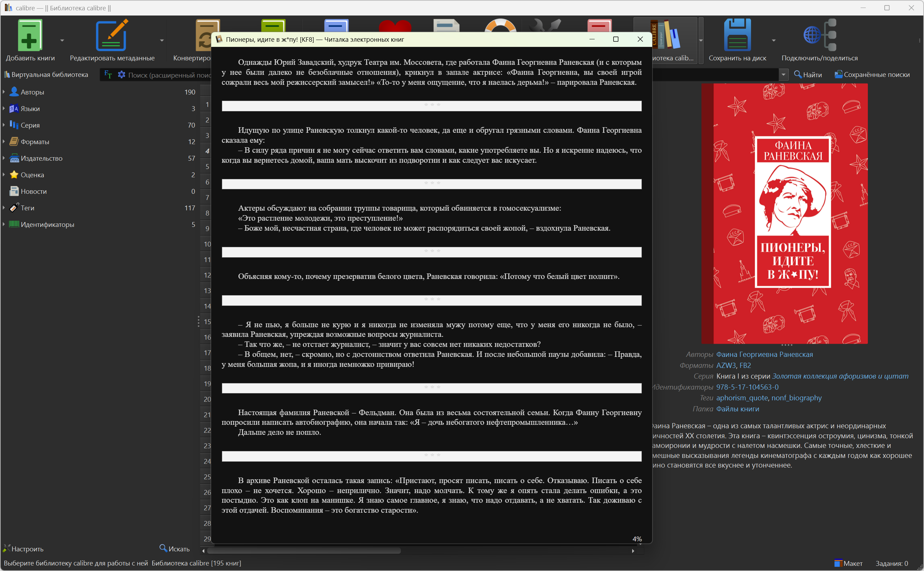Open the AZW3 format link
Screen dimensions: 924x571
726,365
